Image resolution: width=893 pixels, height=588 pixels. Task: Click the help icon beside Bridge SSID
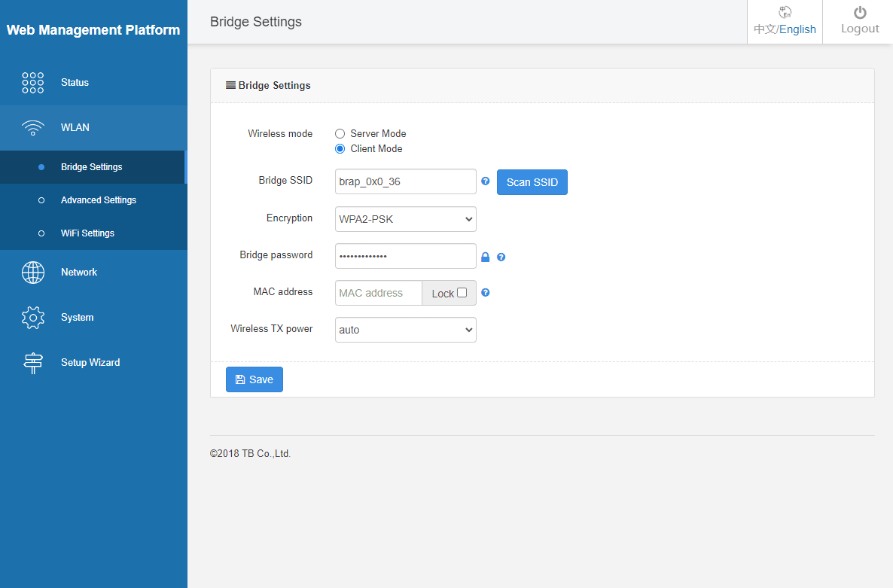[486, 181]
